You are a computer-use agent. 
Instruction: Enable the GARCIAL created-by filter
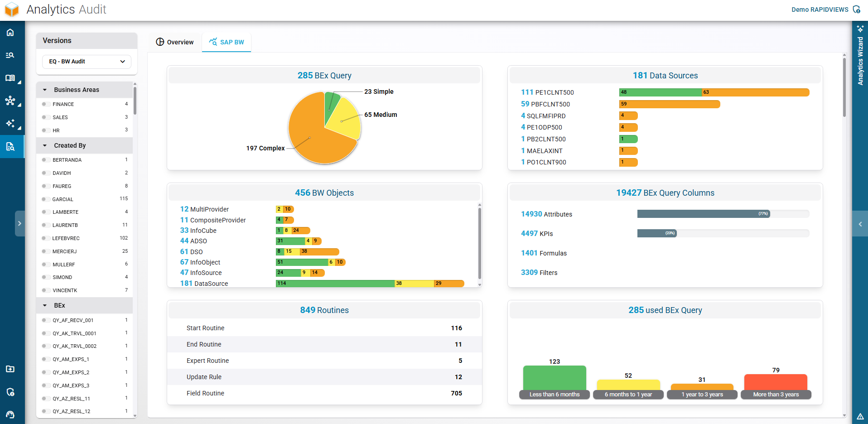pyautogui.click(x=44, y=199)
